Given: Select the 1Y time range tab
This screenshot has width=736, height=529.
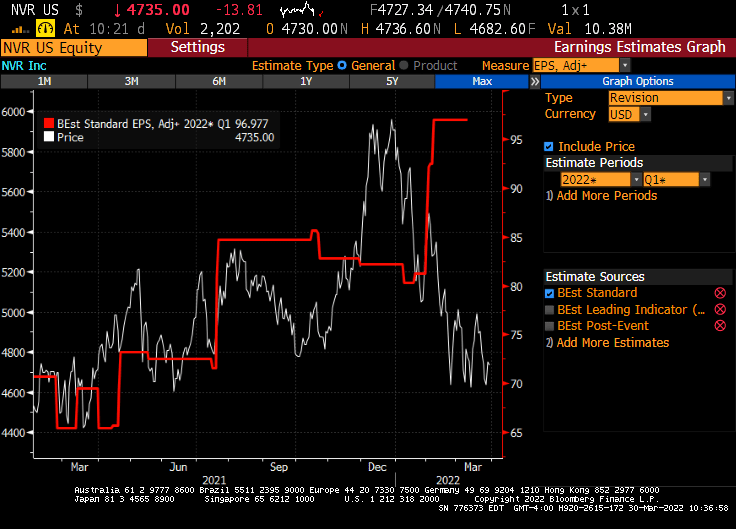Looking at the screenshot, I should [305, 81].
